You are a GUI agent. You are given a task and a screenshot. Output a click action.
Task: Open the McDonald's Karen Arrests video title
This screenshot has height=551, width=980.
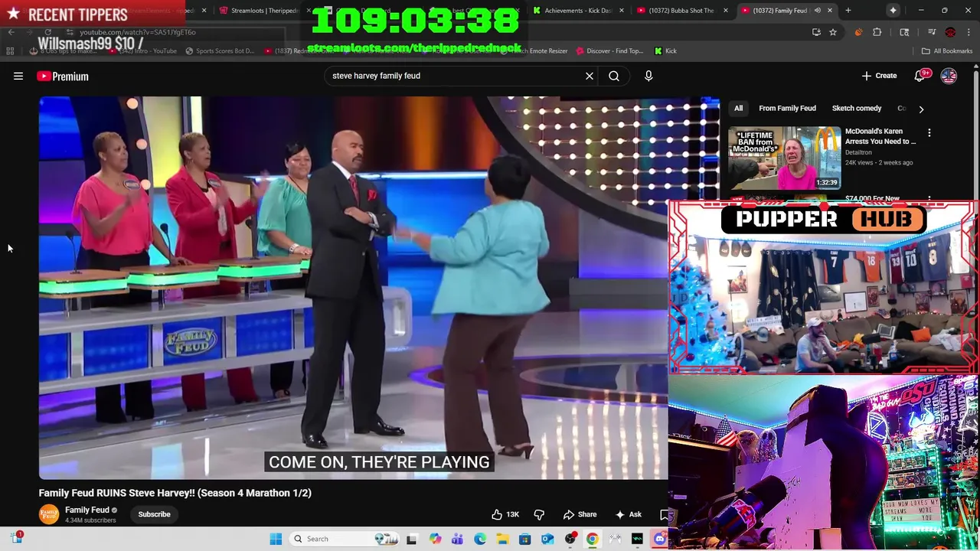(x=880, y=136)
